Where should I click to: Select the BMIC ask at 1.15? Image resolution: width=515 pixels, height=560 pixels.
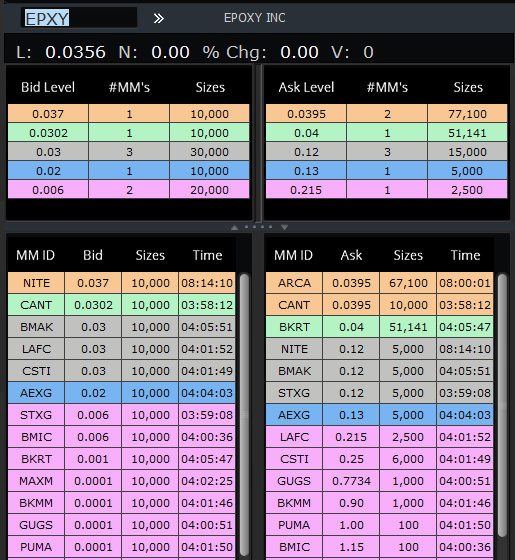pyautogui.click(x=380, y=547)
